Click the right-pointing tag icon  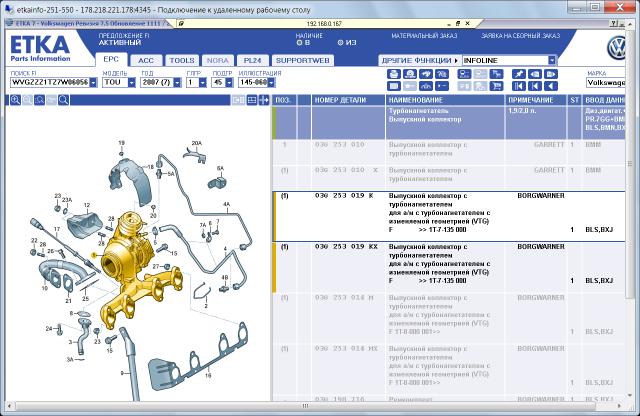click(551, 74)
